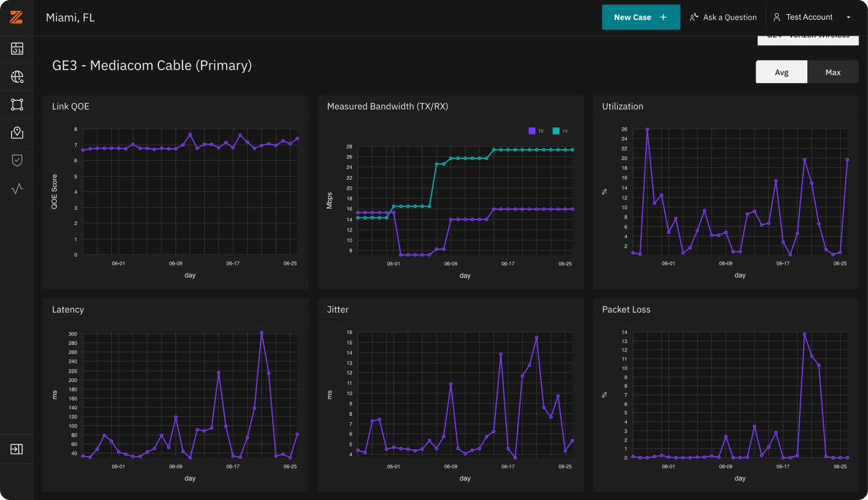
Task: Select the topology nodes icon in sidebar
Action: 17,105
